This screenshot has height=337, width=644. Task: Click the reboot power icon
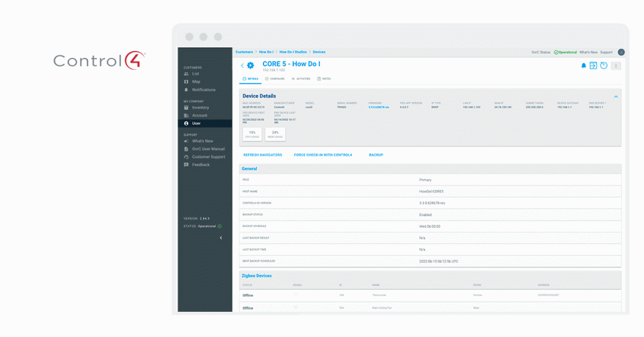pyautogui.click(x=604, y=65)
